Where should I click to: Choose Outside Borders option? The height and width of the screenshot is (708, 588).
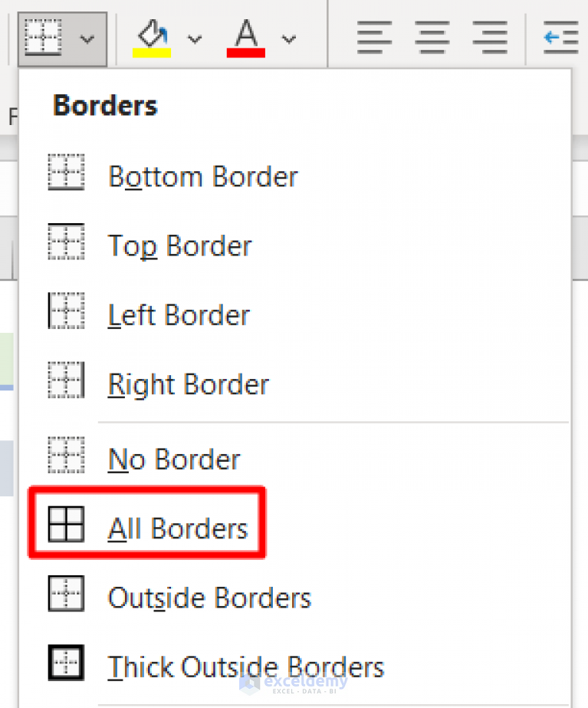[209, 598]
